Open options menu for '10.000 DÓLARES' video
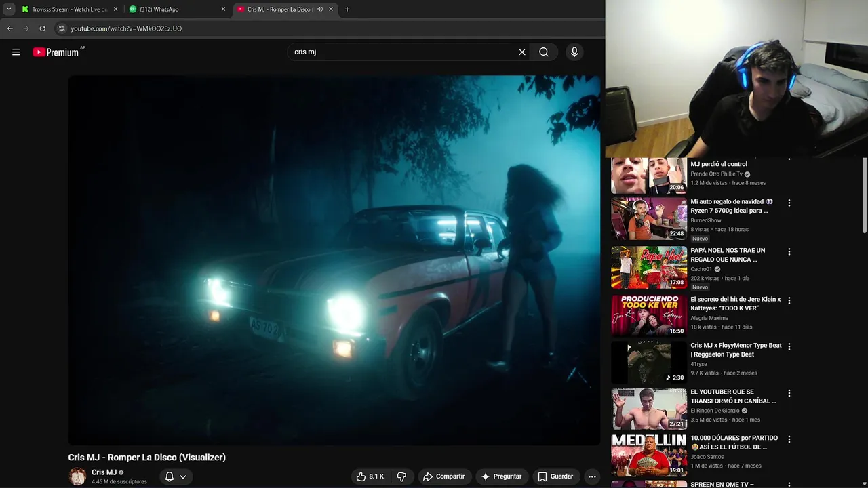The height and width of the screenshot is (488, 868). click(789, 439)
